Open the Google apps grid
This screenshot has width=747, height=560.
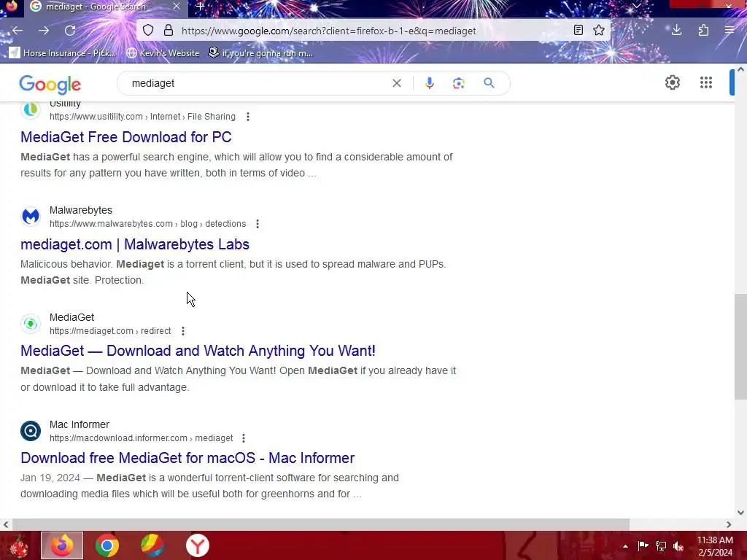point(706,82)
